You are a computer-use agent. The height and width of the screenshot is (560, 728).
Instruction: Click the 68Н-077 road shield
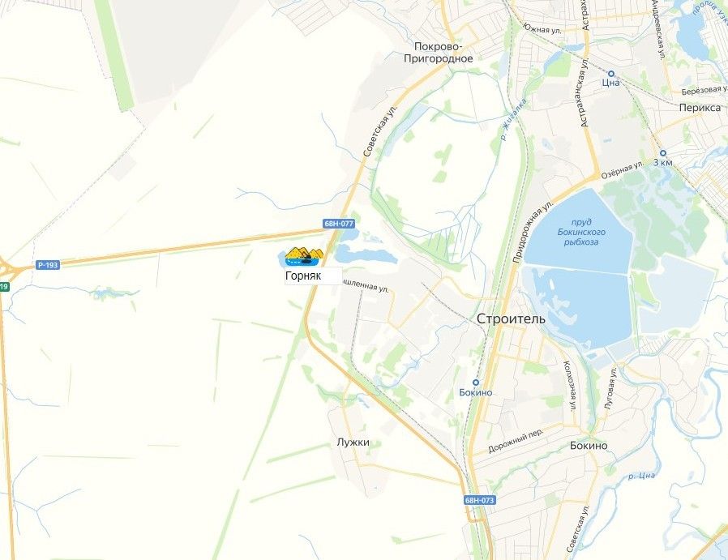[339, 224]
